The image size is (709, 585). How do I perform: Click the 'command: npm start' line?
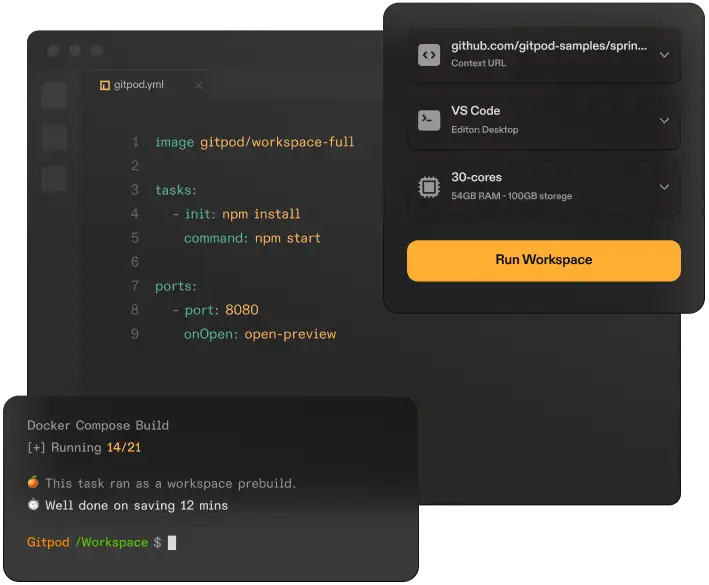[252, 238]
